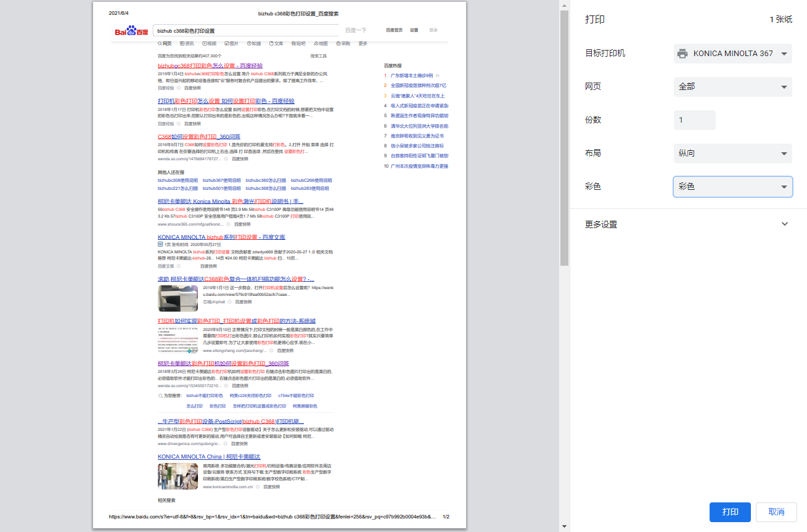Screen dimensions: 807x532
Task: Click the '文库' tab in the preview
Action: [x=276, y=44]
